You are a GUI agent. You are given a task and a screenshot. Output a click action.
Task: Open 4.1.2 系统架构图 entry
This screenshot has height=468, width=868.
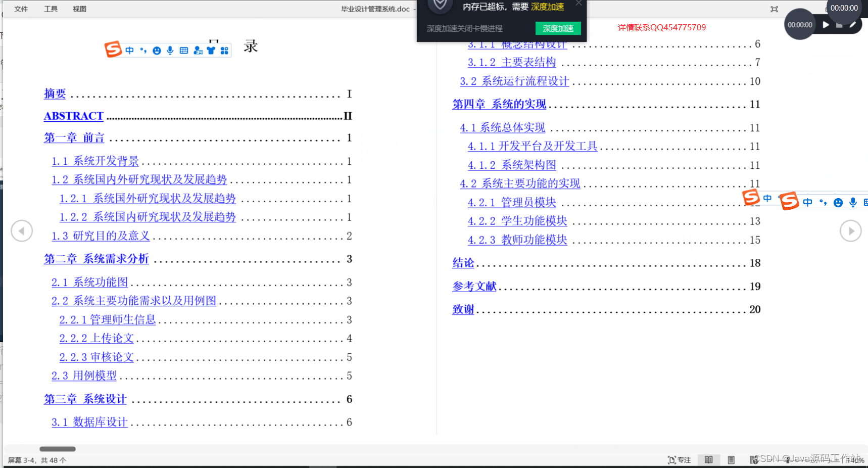pyautogui.click(x=511, y=165)
